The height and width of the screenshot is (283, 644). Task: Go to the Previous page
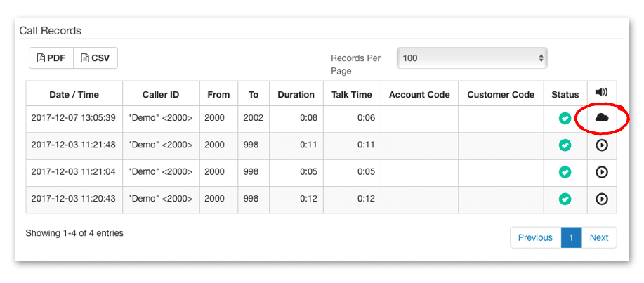click(x=536, y=237)
